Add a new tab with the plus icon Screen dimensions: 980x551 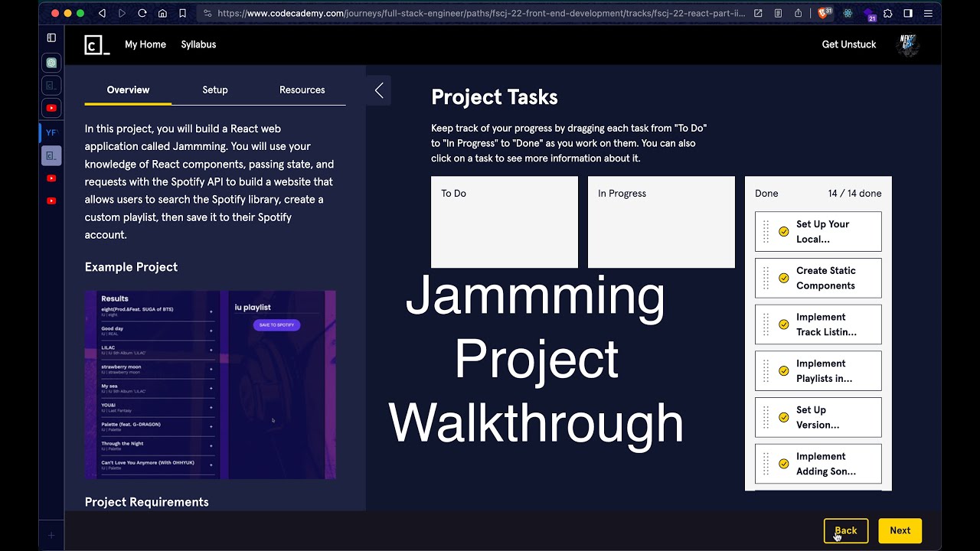tap(51, 535)
